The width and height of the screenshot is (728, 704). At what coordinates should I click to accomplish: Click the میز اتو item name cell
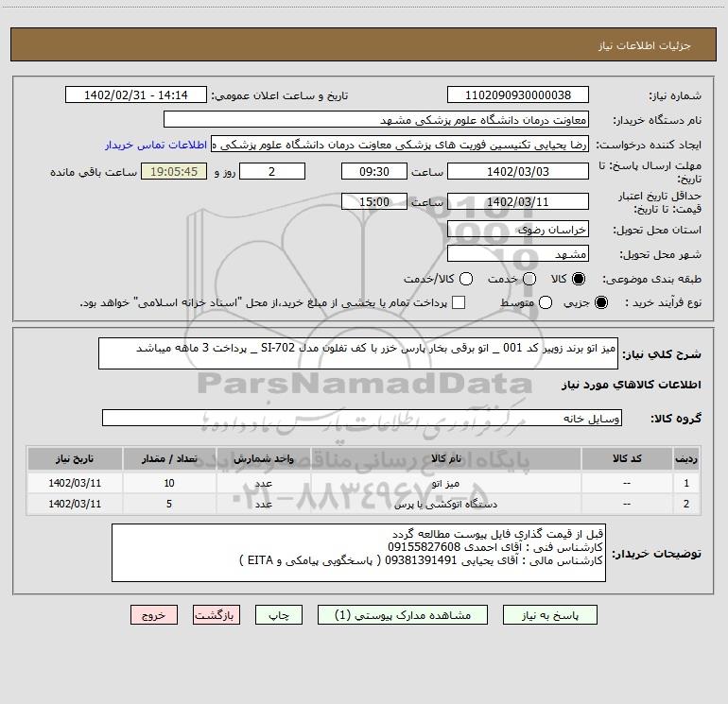point(446,483)
